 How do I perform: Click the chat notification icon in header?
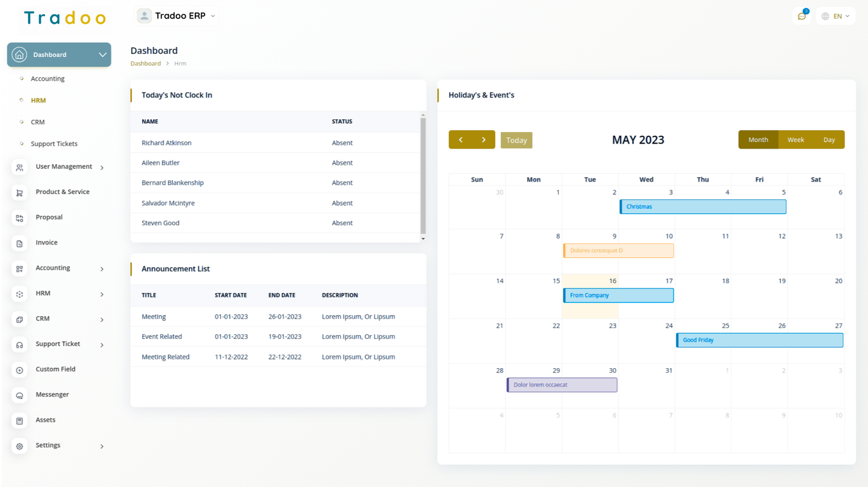pyautogui.click(x=802, y=16)
